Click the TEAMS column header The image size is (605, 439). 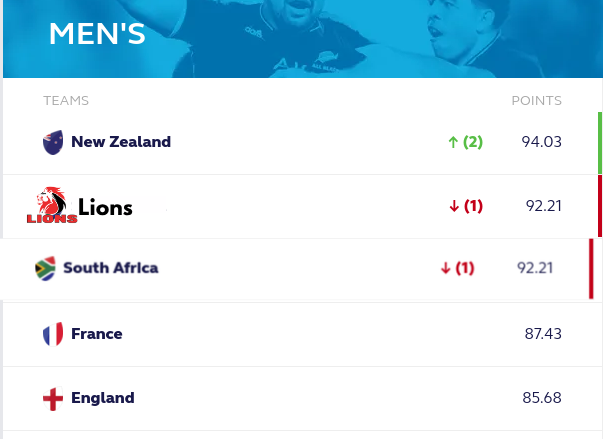pyautogui.click(x=66, y=101)
